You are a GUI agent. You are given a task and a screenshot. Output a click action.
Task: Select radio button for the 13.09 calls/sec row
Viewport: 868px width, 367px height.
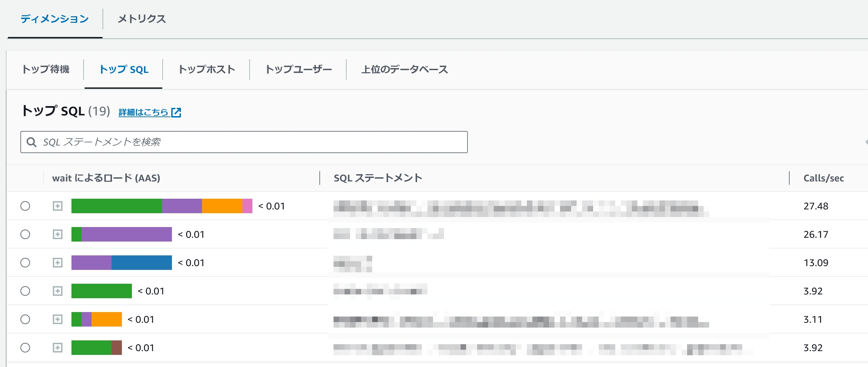[x=25, y=263]
